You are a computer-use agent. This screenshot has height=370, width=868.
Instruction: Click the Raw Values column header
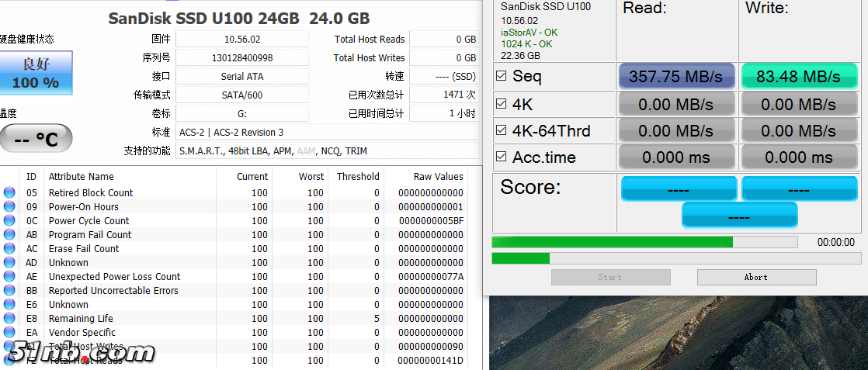[x=438, y=177]
